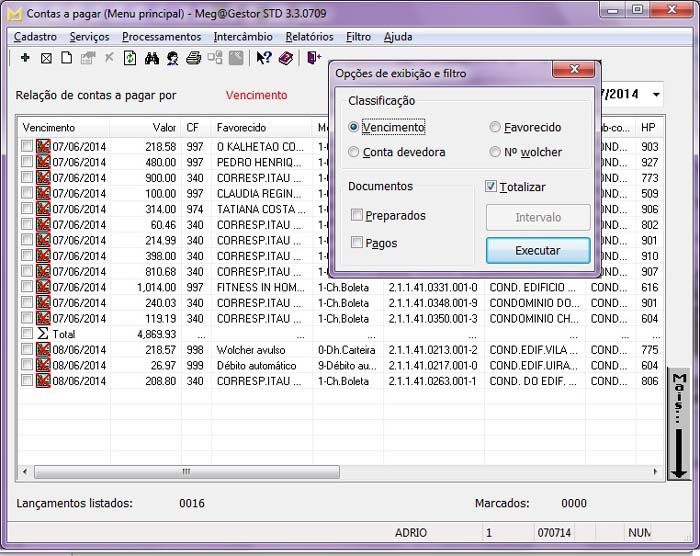Click the plus (add new entry) toolbar icon
This screenshot has width=700, height=556.
[25, 58]
